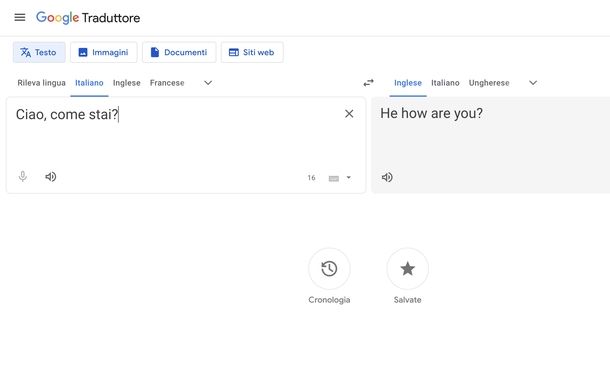Expand the source languages list chevron

(208, 83)
